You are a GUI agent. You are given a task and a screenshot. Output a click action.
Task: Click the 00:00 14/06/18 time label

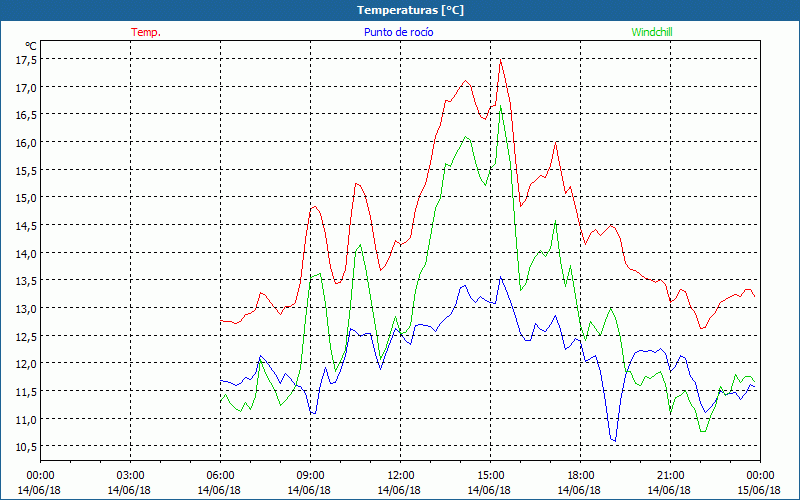coord(40,483)
